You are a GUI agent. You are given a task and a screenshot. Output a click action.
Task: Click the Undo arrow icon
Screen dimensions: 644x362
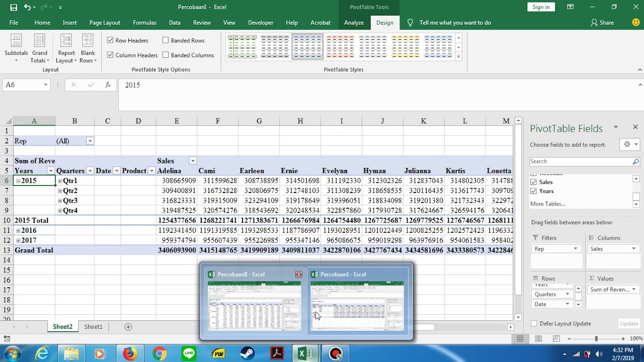click(x=27, y=7)
